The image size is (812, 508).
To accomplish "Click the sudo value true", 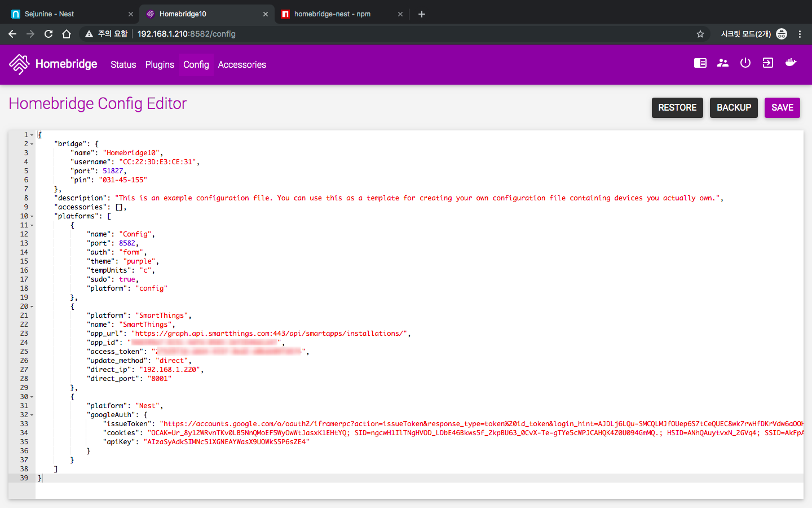I will [x=127, y=279].
